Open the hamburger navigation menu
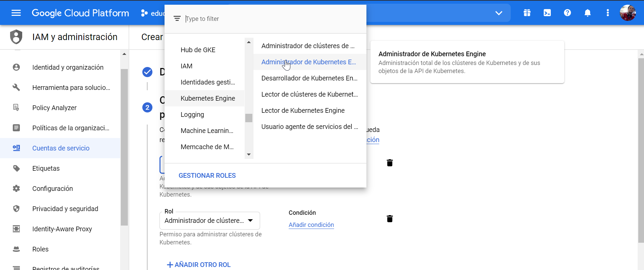644x270 pixels. [16, 13]
